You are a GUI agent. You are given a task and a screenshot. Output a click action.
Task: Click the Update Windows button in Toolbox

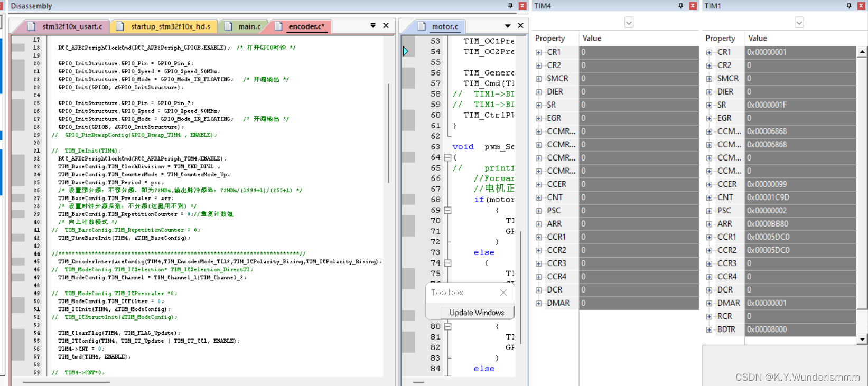(477, 313)
